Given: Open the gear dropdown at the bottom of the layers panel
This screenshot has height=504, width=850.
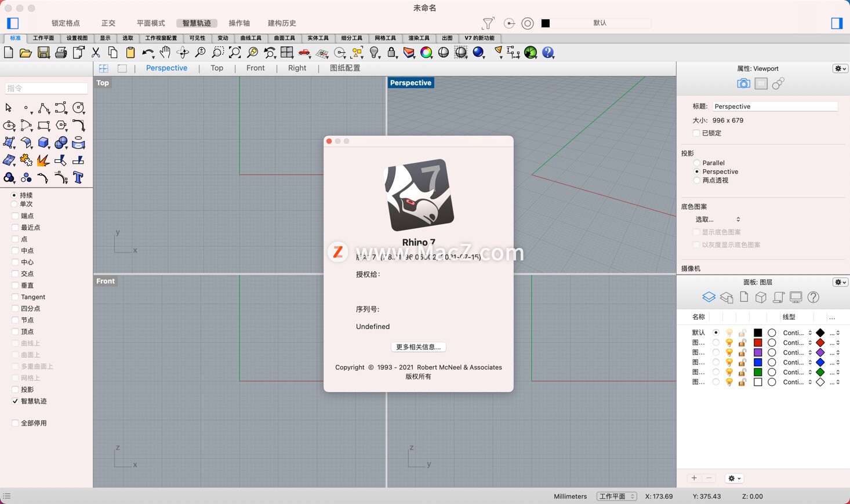Looking at the screenshot, I should [x=734, y=479].
